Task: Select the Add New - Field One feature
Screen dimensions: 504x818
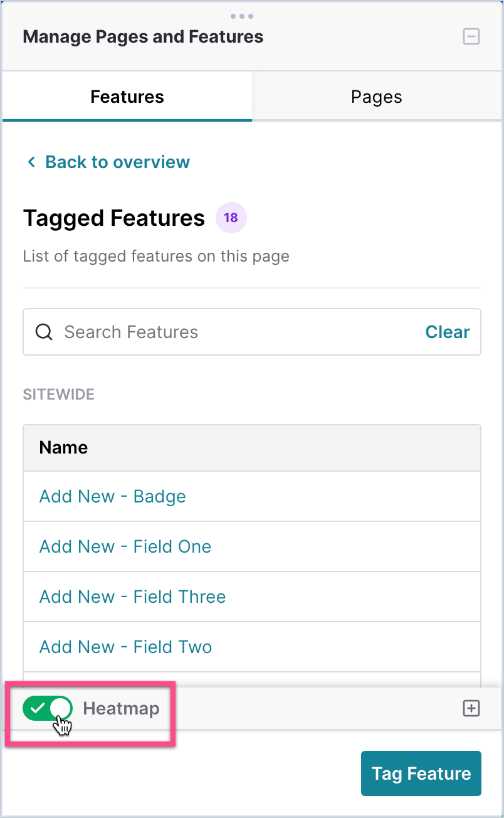Action: pos(125,546)
